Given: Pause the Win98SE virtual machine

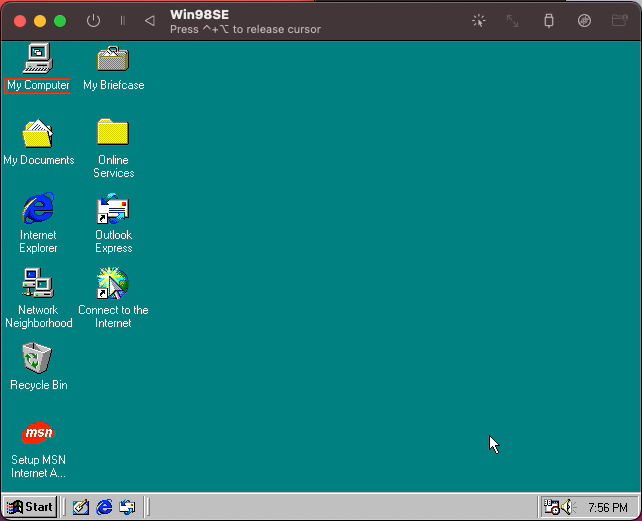Looking at the screenshot, I should (x=122, y=20).
